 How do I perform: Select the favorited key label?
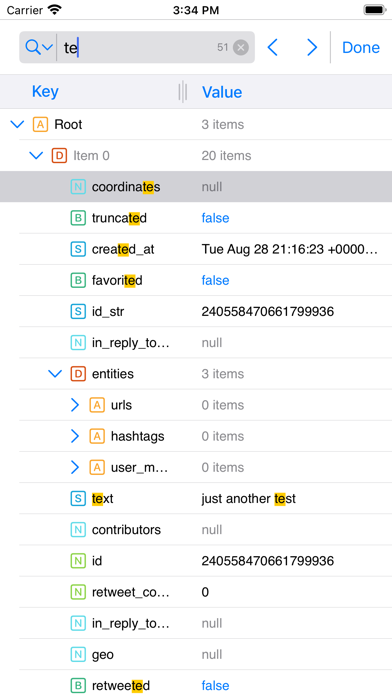tap(117, 280)
